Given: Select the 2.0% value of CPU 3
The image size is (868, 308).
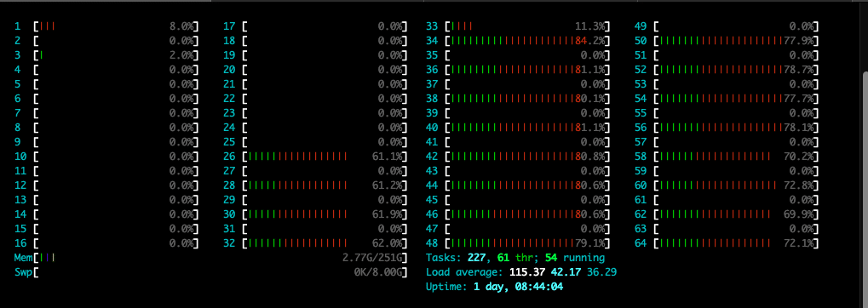Looking at the screenshot, I should (181, 55).
